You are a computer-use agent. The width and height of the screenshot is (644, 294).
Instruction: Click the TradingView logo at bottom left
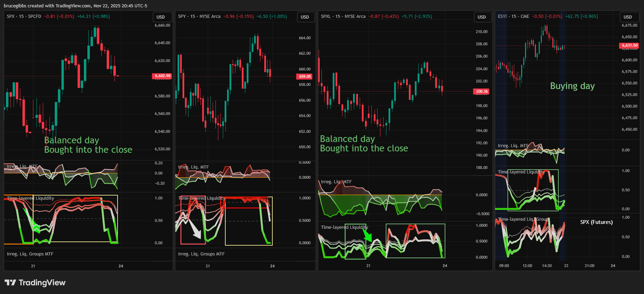[35, 282]
